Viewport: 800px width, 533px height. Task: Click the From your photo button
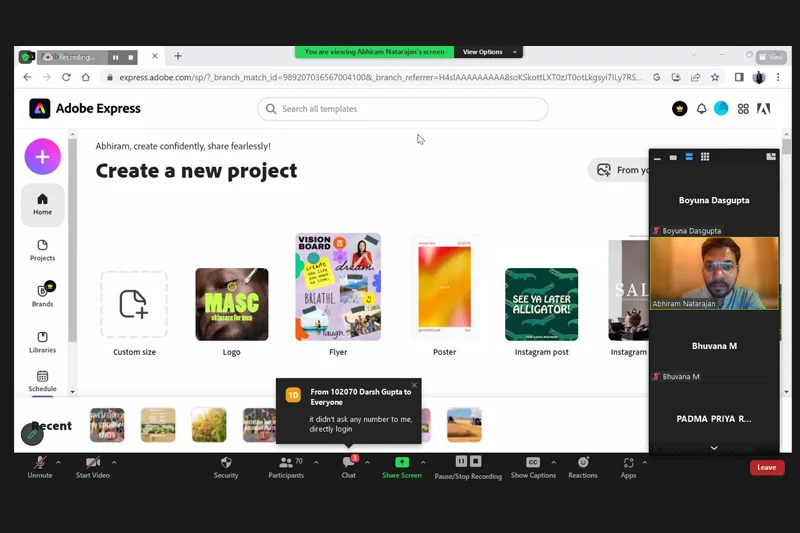tap(619, 170)
